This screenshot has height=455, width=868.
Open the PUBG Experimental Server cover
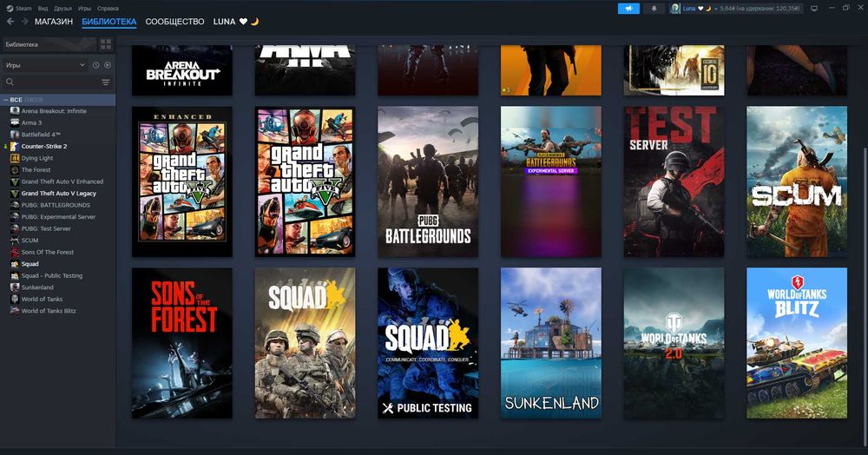pos(551,181)
